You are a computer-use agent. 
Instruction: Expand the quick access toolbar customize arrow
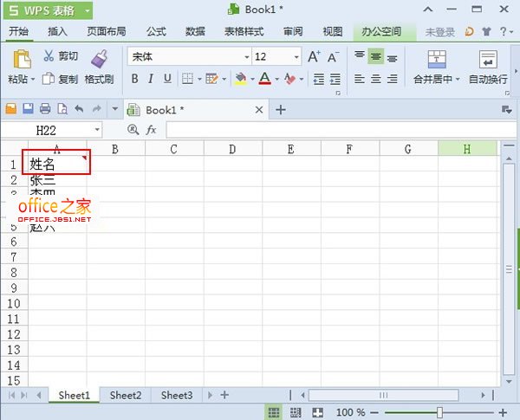(x=114, y=108)
